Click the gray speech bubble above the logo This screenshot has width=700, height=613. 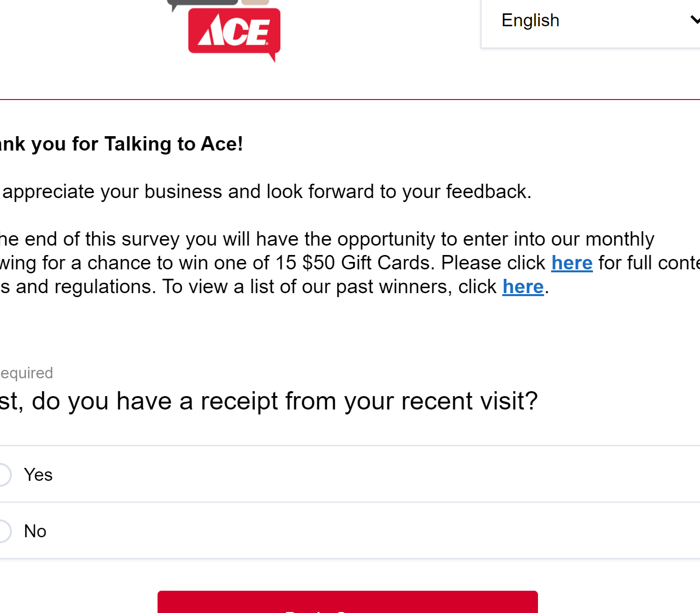[x=203, y=3]
